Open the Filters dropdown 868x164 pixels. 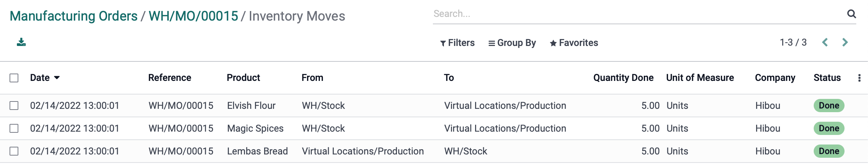[x=457, y=43]
